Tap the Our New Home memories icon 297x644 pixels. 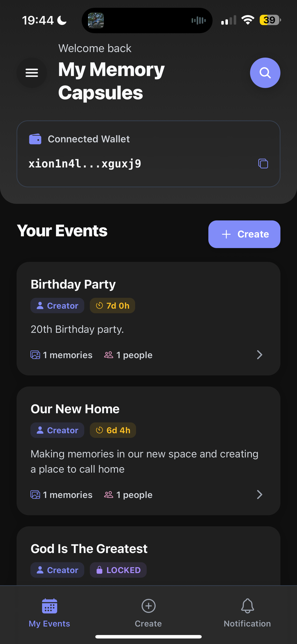pos(35,495)
